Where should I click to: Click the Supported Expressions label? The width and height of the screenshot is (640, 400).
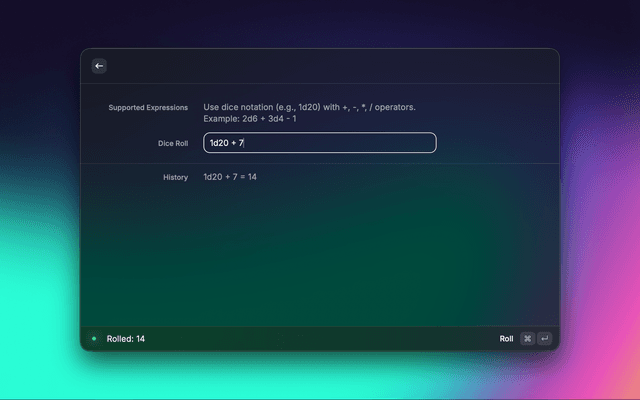tap(148, 107)
